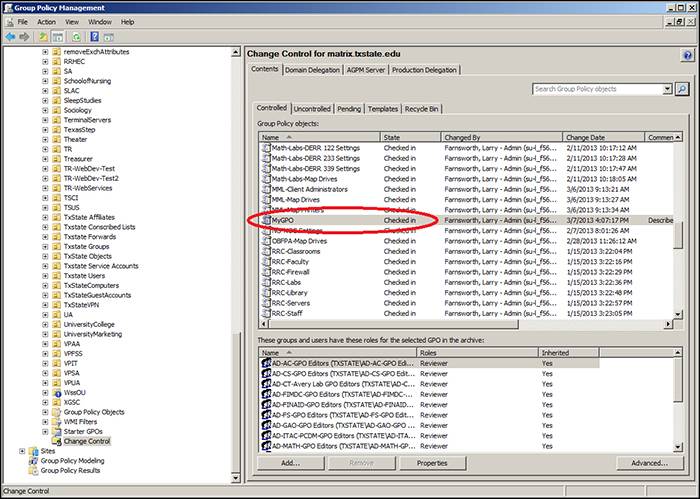This screenshot has height=499, width=700.
Task: Click the Group Policy Objects folder icon
Action: 57,412
